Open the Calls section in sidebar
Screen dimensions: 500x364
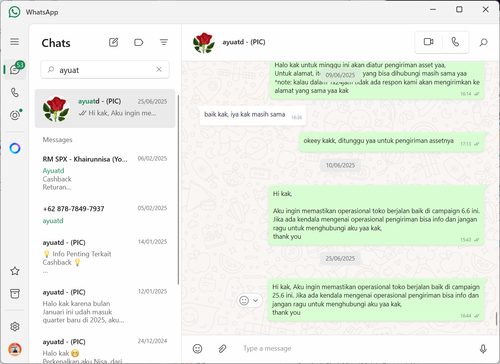[x=15, y=92]
